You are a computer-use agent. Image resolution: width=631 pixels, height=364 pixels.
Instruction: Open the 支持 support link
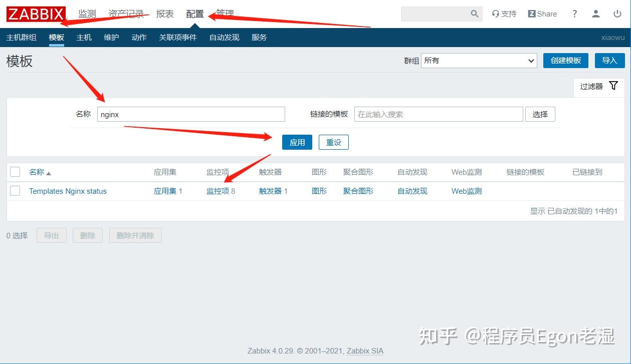(x=504, y=14)
